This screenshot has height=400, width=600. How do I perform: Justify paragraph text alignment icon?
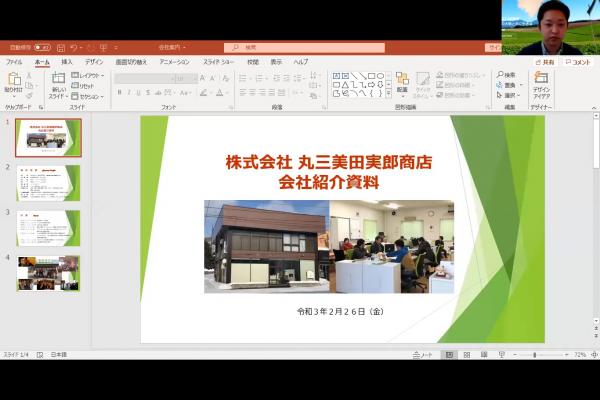pyautogui.click(x=272, y=93)
